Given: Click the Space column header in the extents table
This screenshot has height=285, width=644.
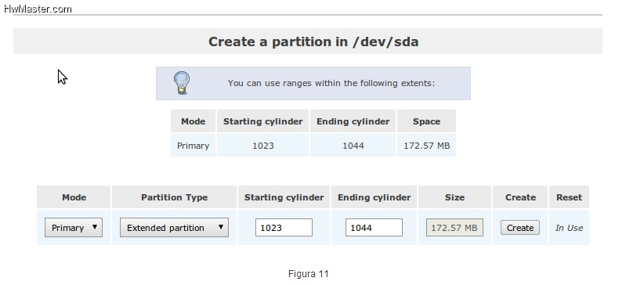Looking at the screenshot, I should [x=426, y=121].
